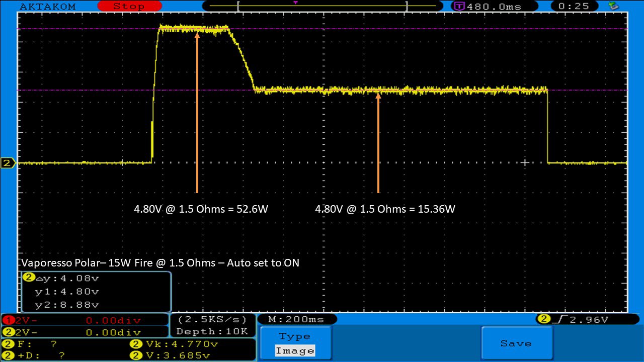The width and height of the screenshot is (644, 362).
Task: Click the M:200ms timebase readout
Action: tap(297, 320)
